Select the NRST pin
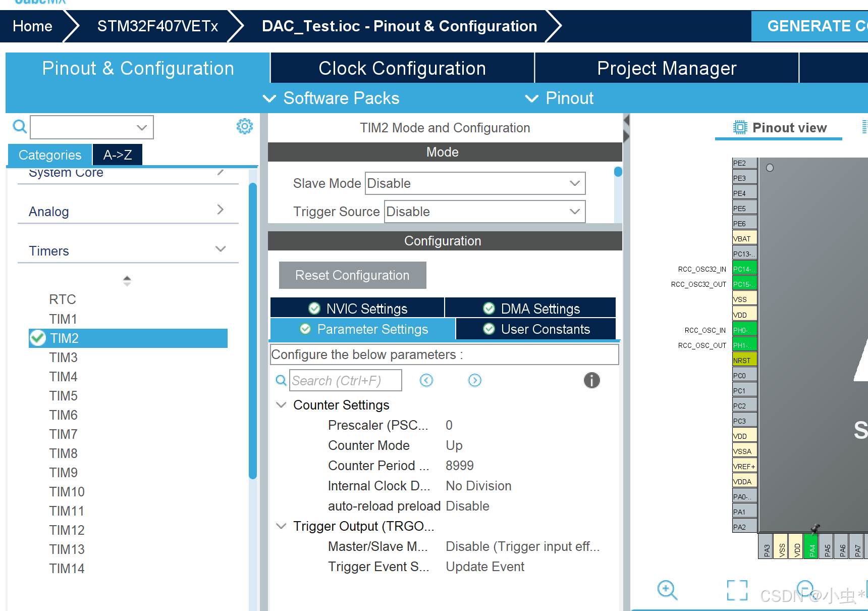Image resolution: width=868 pixels, height=611 pixels. (744, 361)
